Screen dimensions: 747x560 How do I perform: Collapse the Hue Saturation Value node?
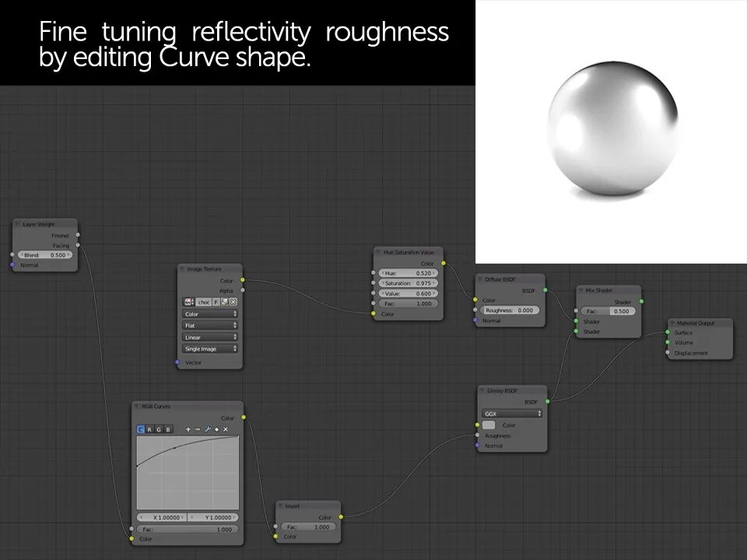click(x=378, y=252)
